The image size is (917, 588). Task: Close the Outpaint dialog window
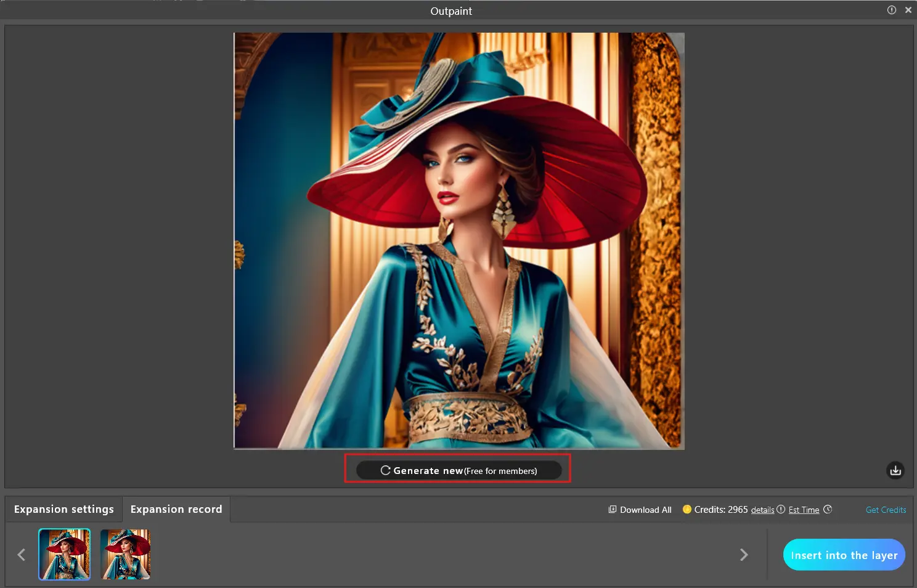[x=908, y=10]
